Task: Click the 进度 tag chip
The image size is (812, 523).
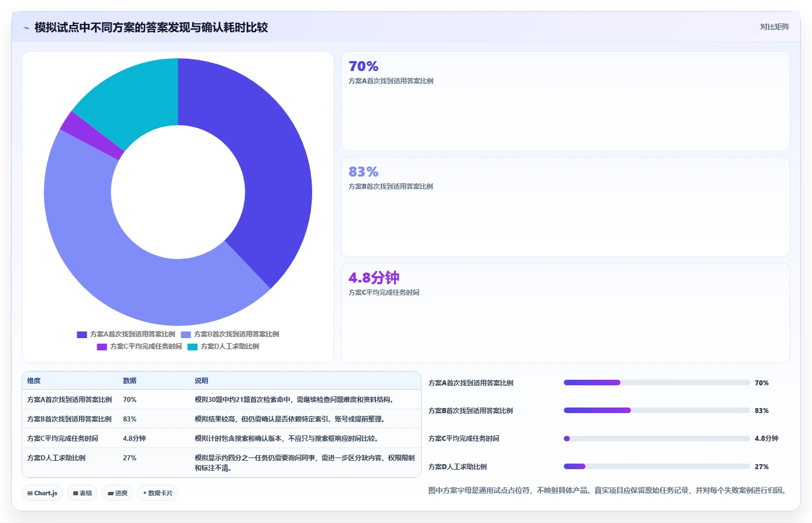Action: click(x=117, y=493)
